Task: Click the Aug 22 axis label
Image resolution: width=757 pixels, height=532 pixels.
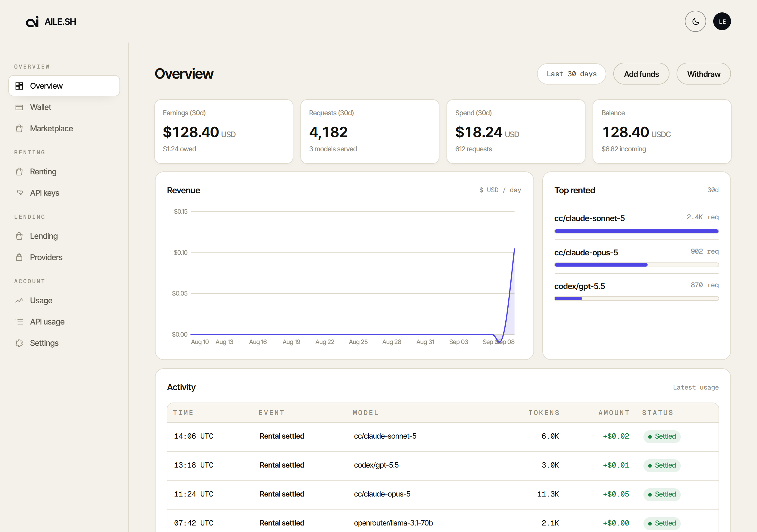Action: [324, 342]
